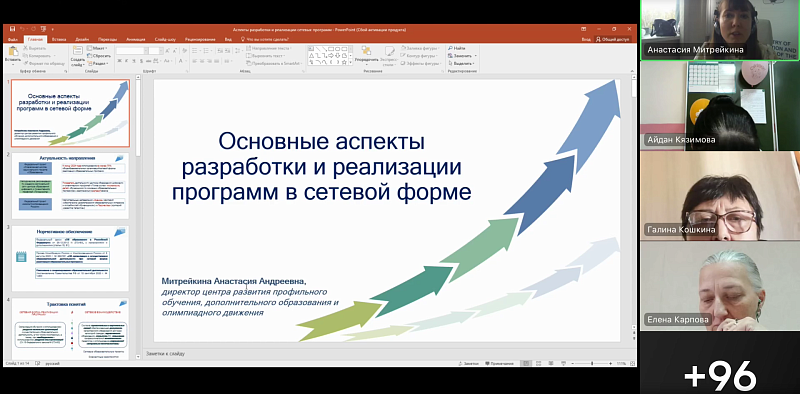Switch to Слайд-шоу ribbon tab

[x=165, y=39]
